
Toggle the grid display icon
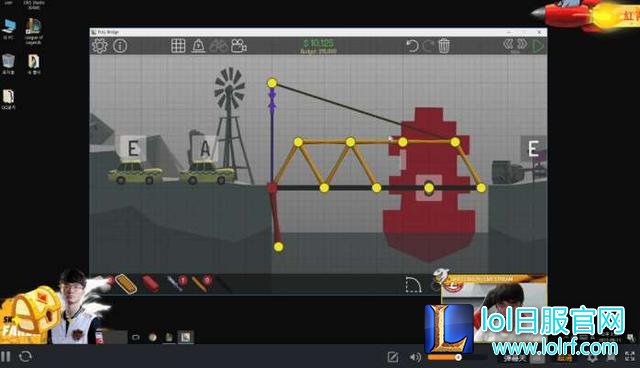(x=178, y=46)
